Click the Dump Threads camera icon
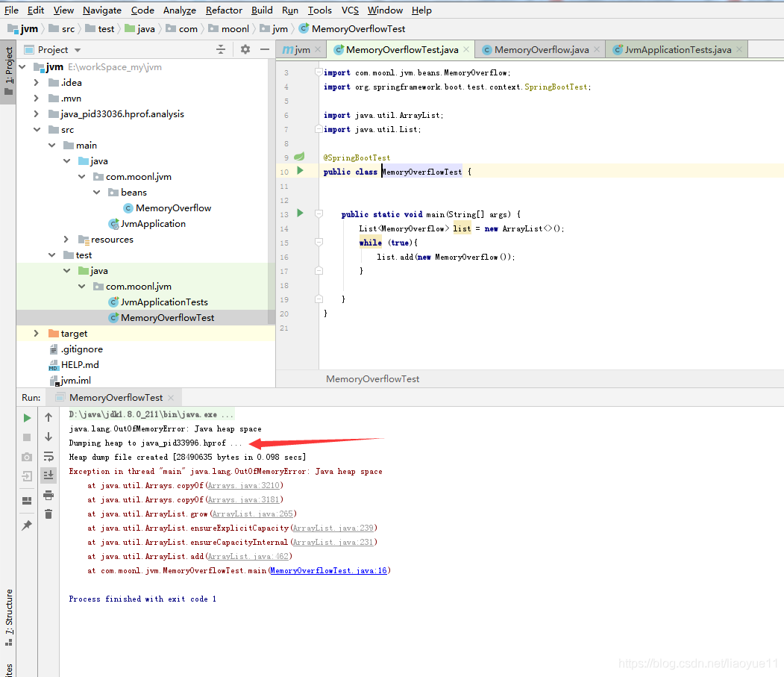The image size is (784, 677). [x=27, y=457]
